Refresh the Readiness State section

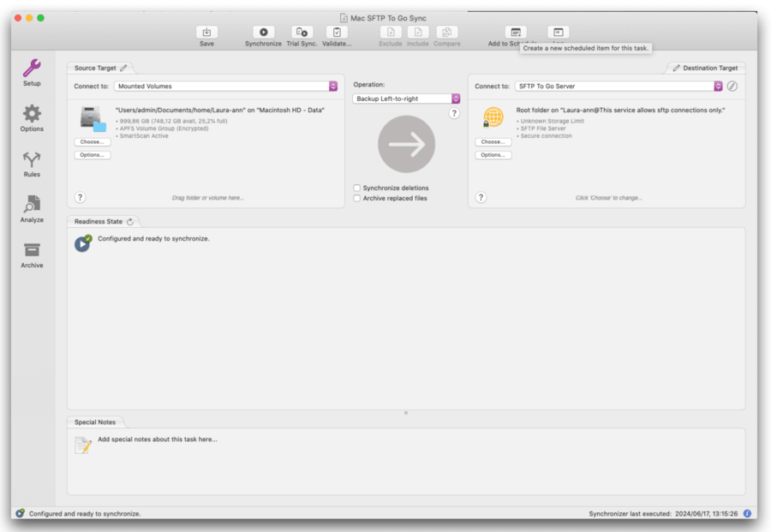(x=130, y=220)
